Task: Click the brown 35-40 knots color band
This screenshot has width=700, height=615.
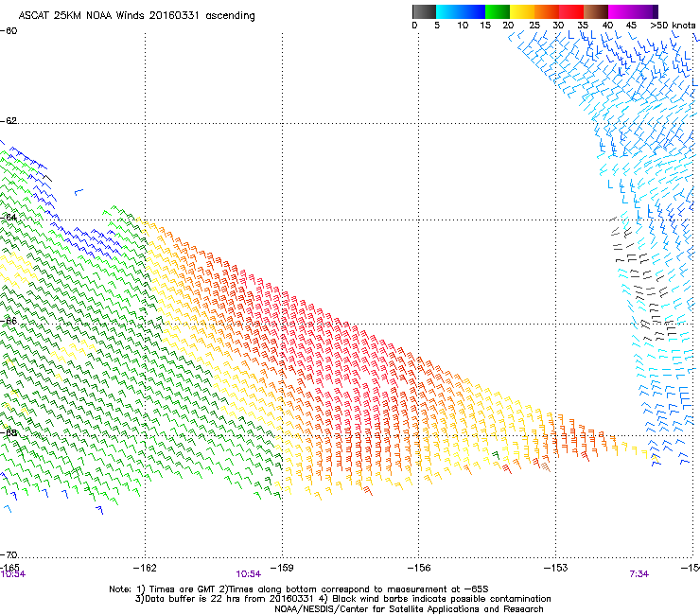Action: 596,11
